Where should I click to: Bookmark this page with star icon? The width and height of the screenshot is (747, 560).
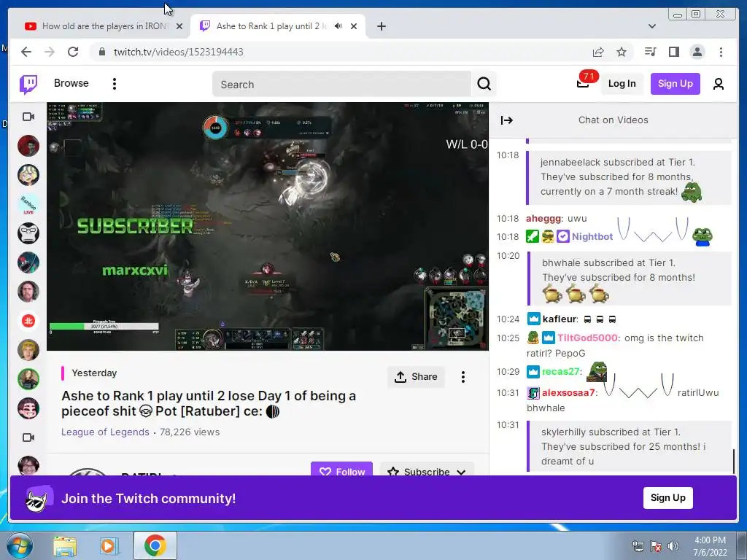point(622,52)
